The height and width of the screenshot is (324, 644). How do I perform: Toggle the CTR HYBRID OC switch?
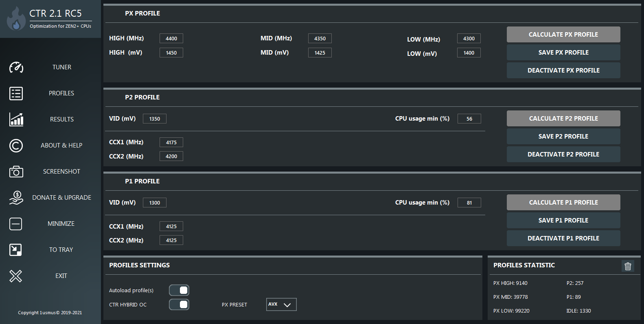179,304
